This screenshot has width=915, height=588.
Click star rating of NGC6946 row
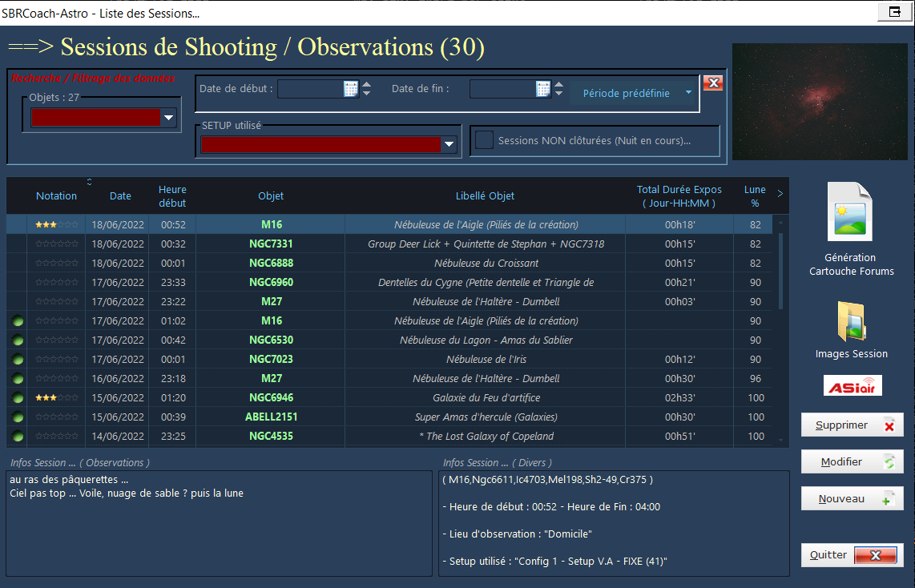[57, 398]
